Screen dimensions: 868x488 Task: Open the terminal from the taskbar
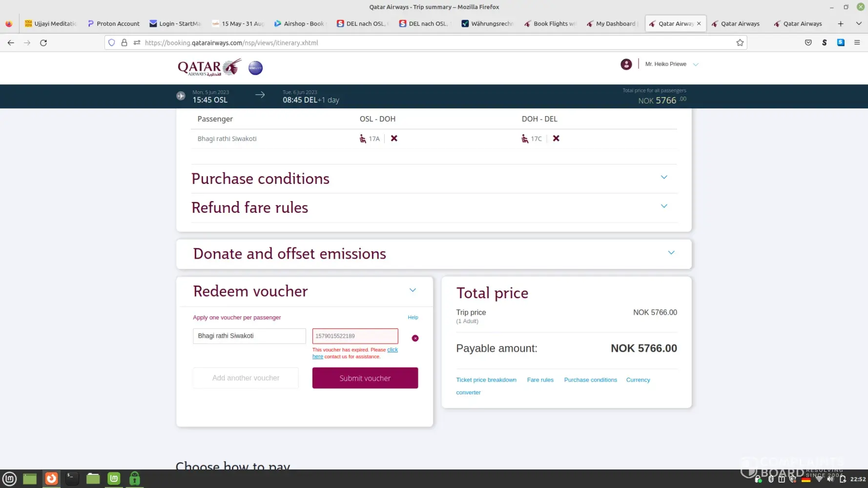[72, 479]
